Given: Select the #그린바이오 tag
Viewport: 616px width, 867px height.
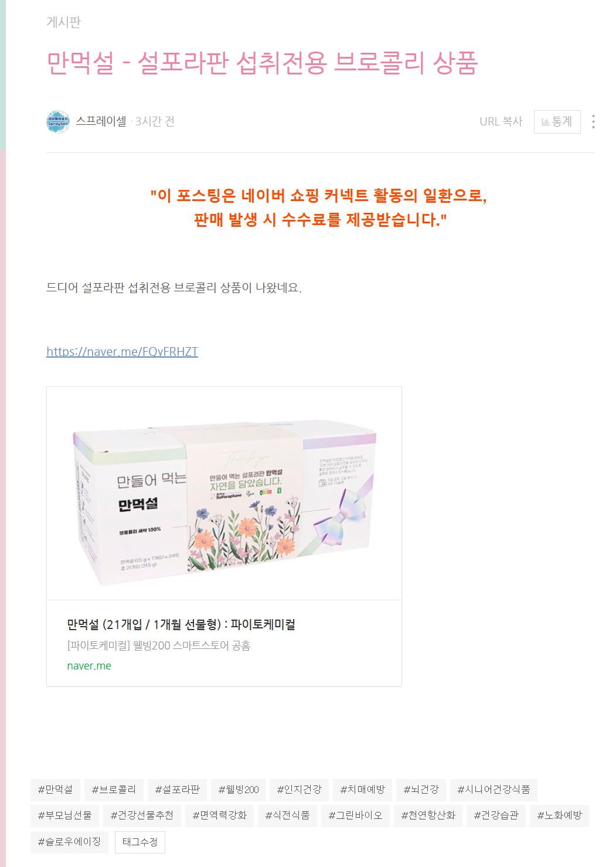Looking at the screenshot, I should coord(355,815).
